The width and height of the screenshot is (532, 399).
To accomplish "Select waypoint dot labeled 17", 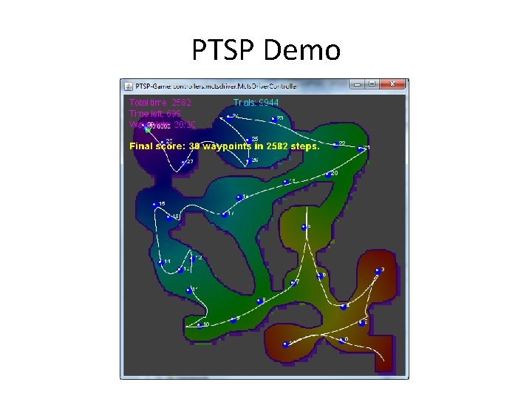I will [x=225, y=214].
